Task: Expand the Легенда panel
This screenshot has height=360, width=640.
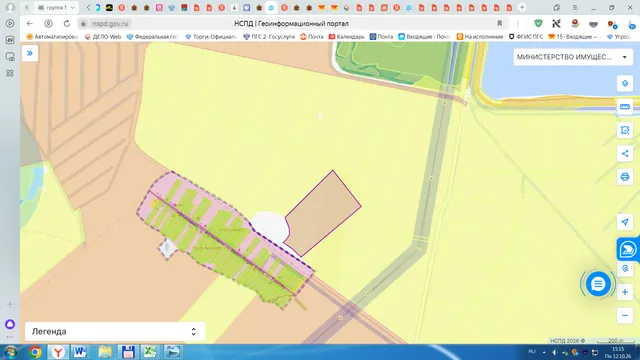Action: (x=115, y=331)
